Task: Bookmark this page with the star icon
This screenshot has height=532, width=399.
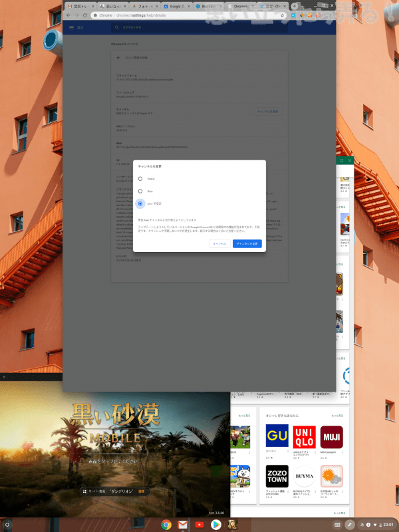Action: pos(282,15)
